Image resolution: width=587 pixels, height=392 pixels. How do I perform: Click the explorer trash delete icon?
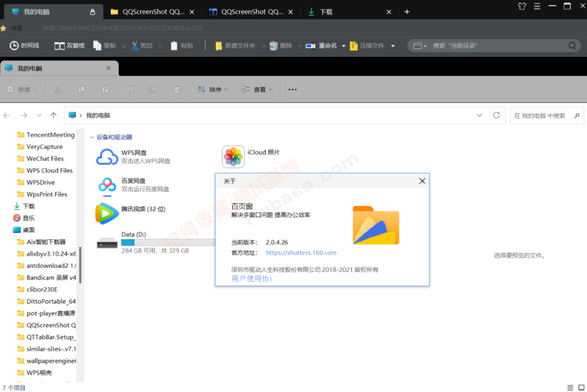click(176, 90)
